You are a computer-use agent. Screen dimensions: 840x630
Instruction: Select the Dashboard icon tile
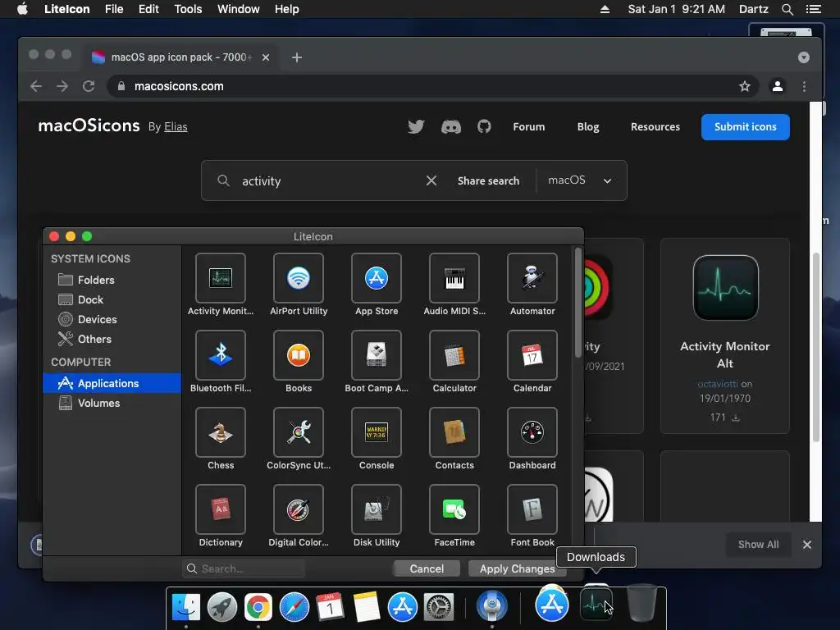[532, 432]
